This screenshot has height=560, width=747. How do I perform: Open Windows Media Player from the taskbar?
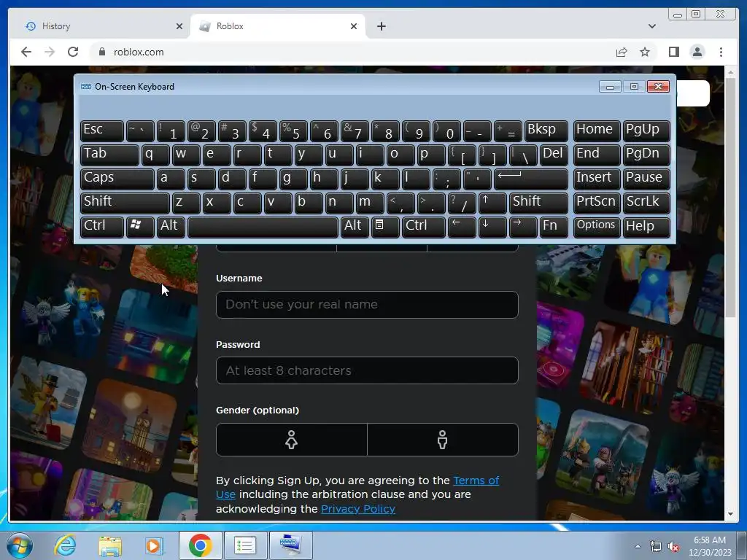(154, 545)
